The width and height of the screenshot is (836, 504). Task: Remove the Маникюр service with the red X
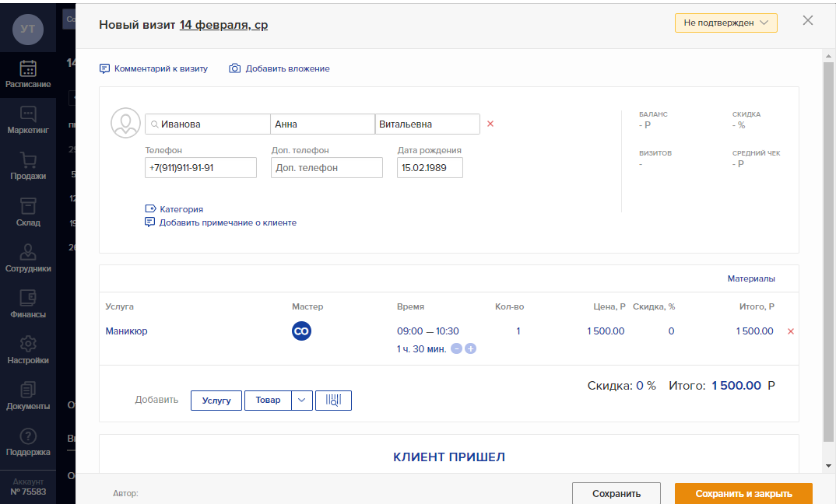pos(790,331)
